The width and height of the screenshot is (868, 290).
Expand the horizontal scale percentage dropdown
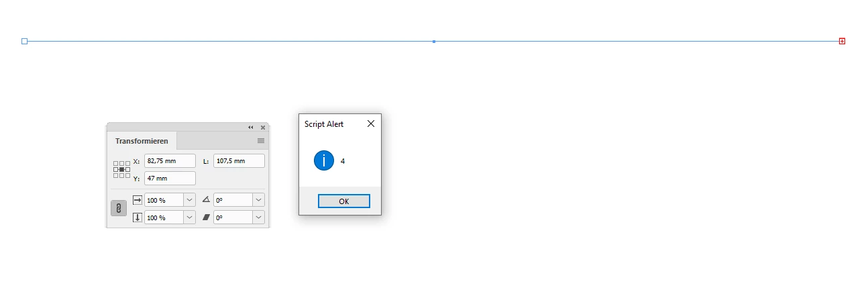[x=190, y=200]
